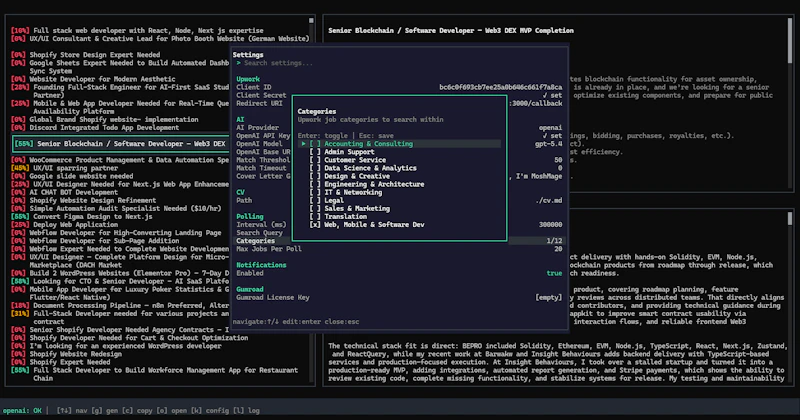The height and width of the screenshot is (420, 800).
Task: Select job 'I'm looking for an experienced WordPress developer'
Action: tap(116, 346)
